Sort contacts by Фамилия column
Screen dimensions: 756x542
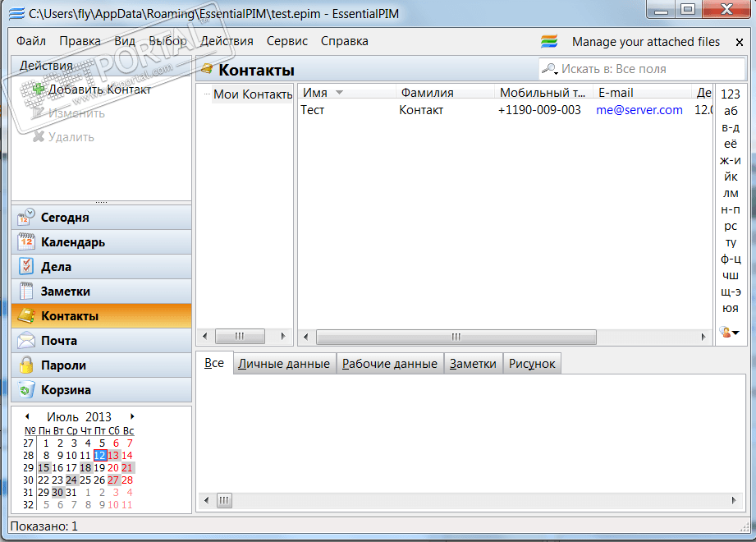click(x=445, y=93)
